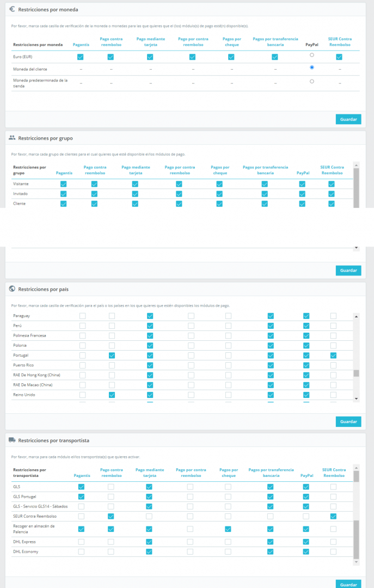374x588 pixels.
Task: Check Pagantis for DHL Economy
Action: point(81,552)
